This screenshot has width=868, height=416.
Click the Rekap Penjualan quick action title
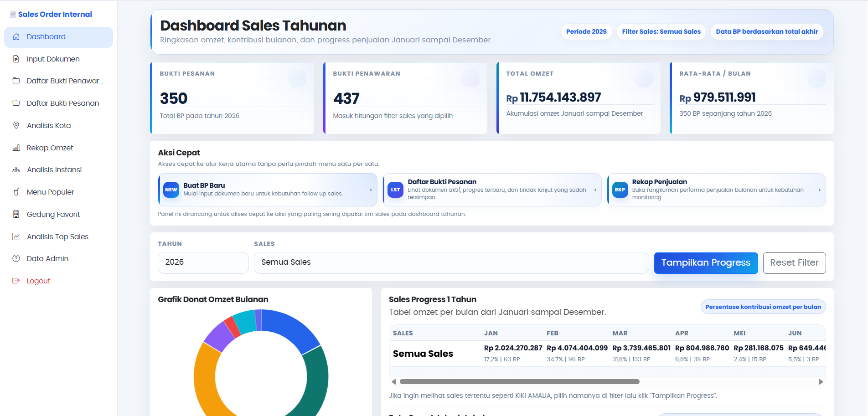point(659,182)
